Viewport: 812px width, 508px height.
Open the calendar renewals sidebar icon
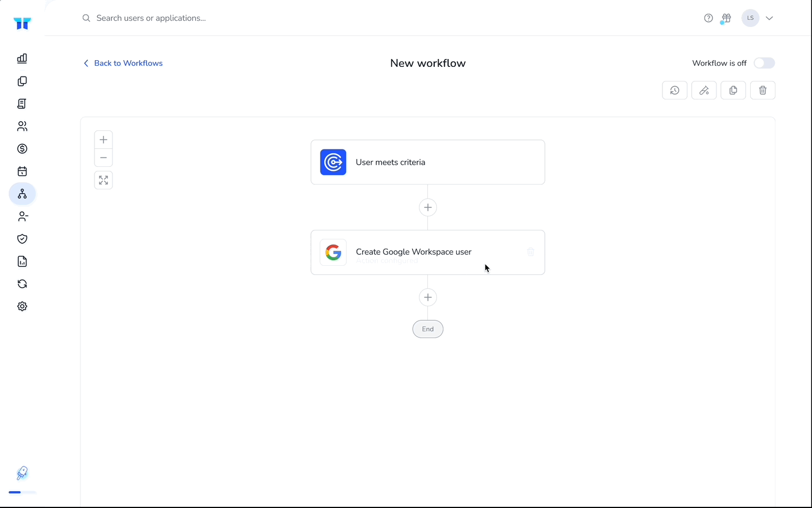tap(22, 171)
